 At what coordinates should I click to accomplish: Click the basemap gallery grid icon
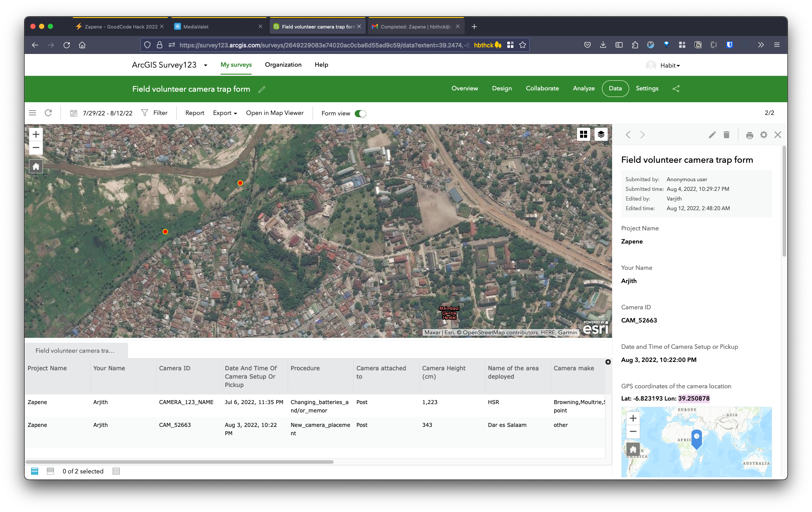(583, 134)
